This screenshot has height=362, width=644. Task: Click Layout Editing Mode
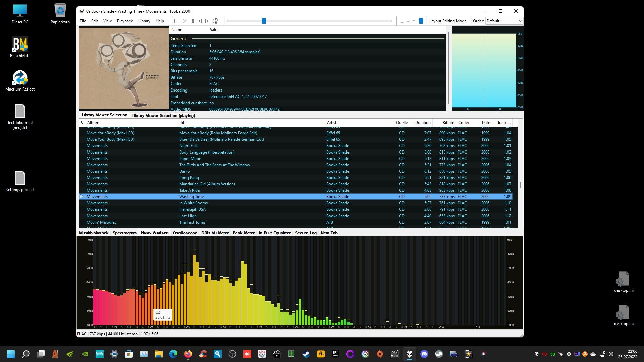tap(448, 21)
